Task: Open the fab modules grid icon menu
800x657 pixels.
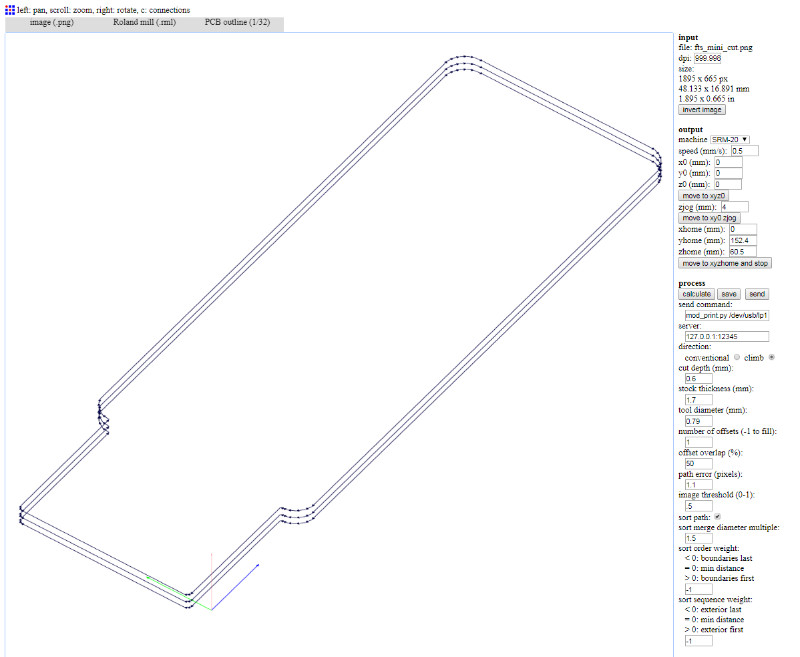Action: 10,10
